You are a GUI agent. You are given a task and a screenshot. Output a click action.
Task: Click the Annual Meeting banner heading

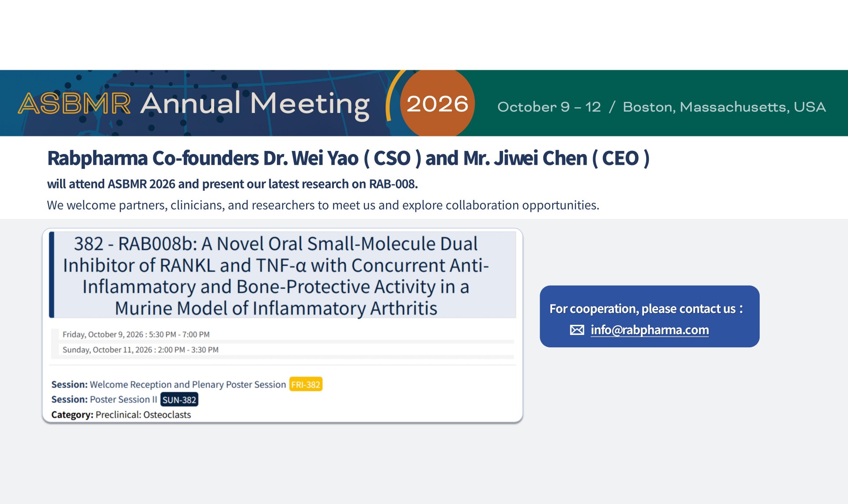point(255,104)
